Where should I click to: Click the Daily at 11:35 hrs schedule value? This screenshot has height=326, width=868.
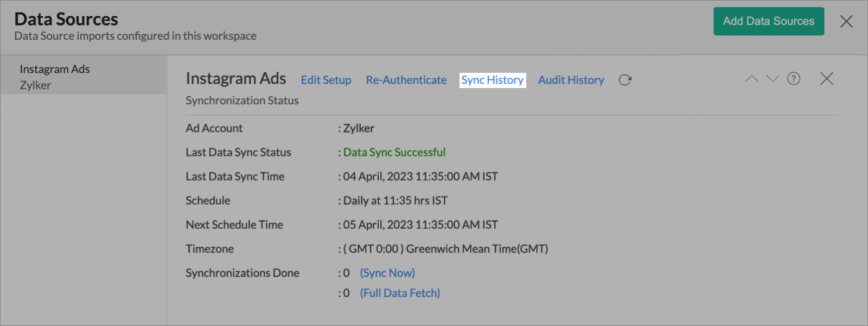pyautogui.click(x=395, y=200)
